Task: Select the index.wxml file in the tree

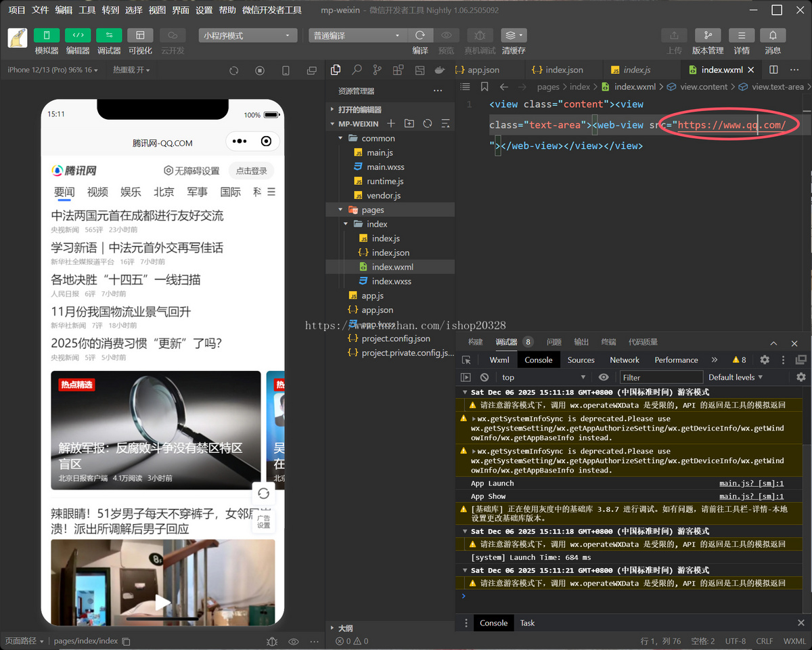Action: tap(391, 267)
